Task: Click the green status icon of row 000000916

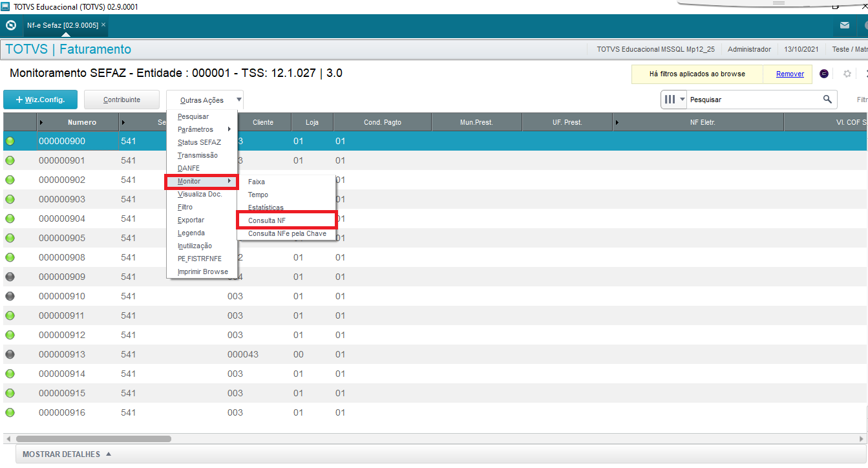Action: point(10,412)
